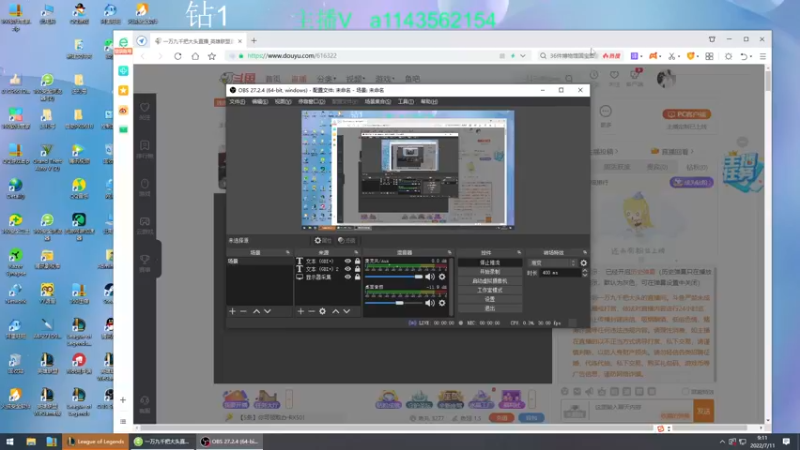Screen dimensions: 800x450
Task: Click the Weibo icon in browser sidebar
Action: [123, 110]
